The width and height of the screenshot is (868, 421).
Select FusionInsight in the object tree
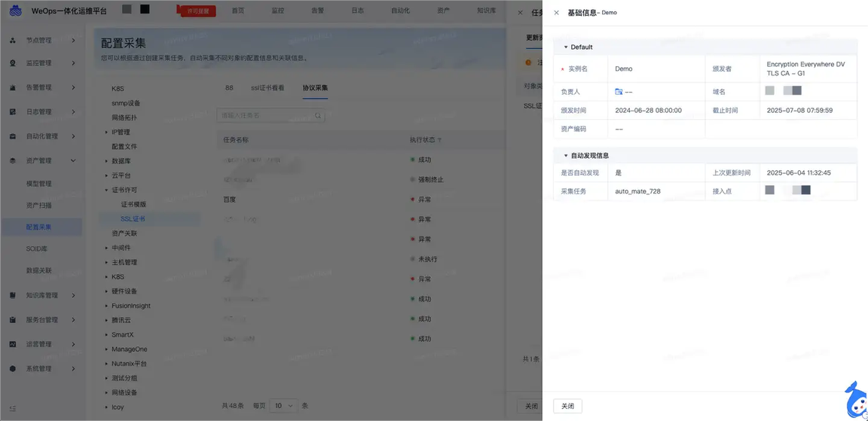pyautogui.click(x=130, y=306)
